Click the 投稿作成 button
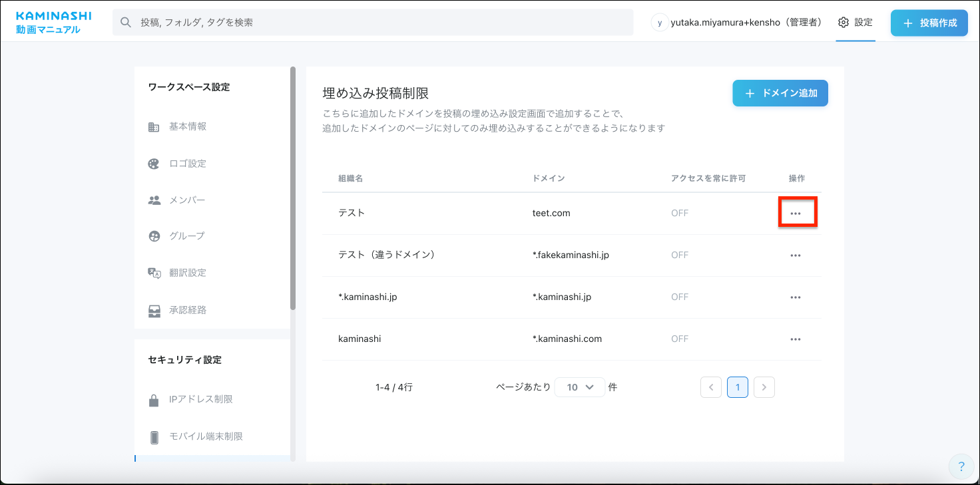 (929, 23)
